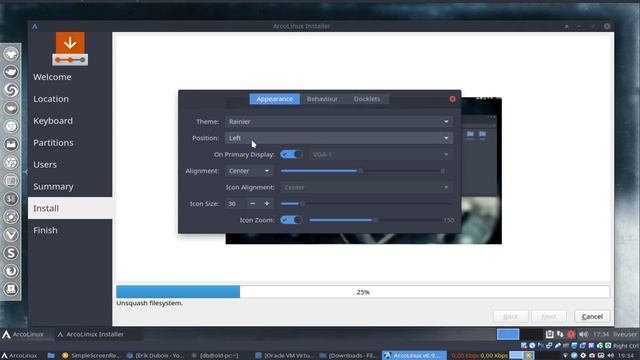
Task: Switch to Erik Dubois browser on host taskbar
Action: click(156, 356)
